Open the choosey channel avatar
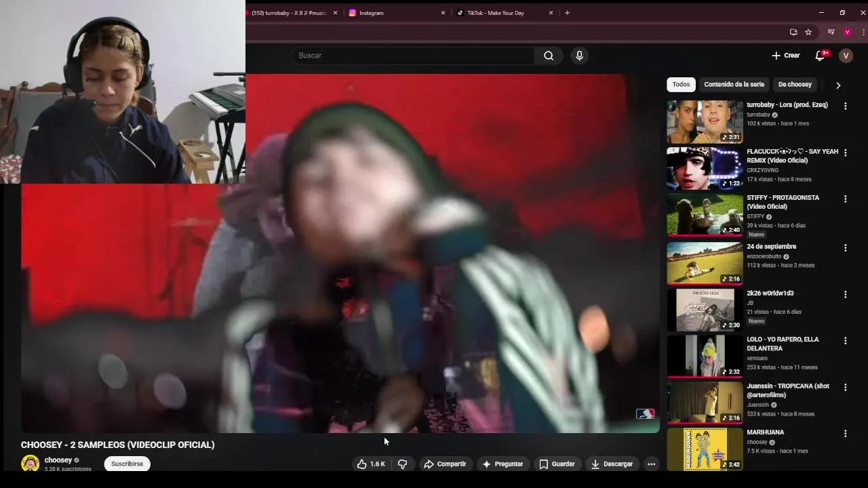868x488 pixels. [30, 464]
